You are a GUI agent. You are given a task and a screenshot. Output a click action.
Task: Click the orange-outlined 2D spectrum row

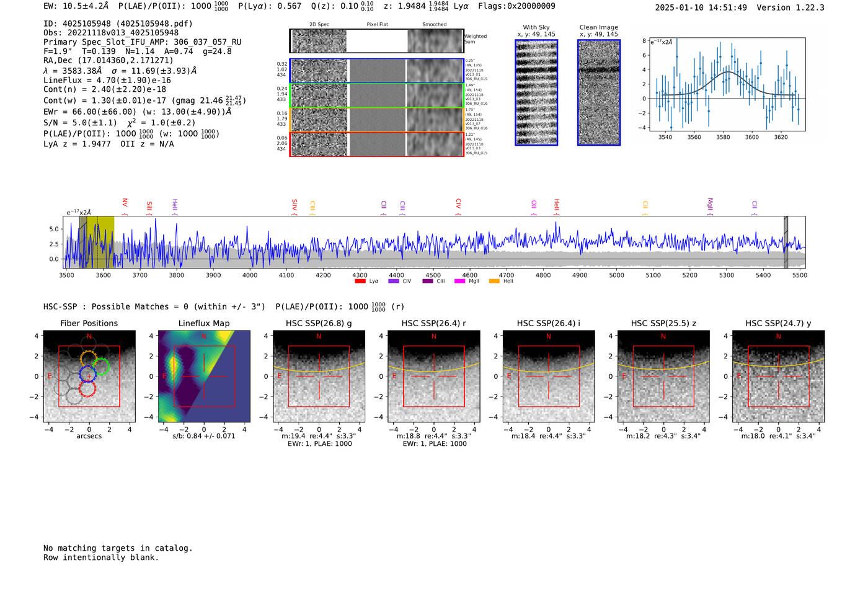(x=376, y=120)
